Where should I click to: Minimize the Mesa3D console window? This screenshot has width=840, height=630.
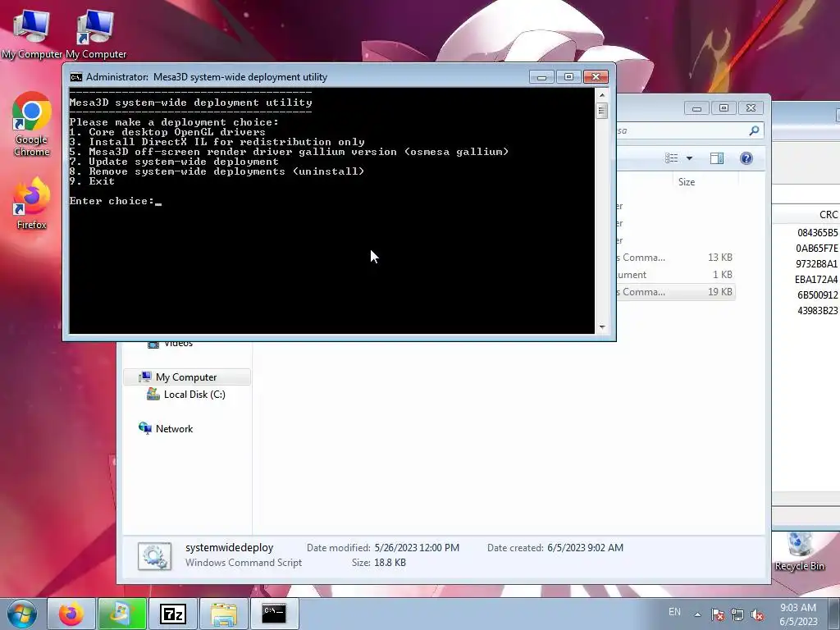point(541,77)
